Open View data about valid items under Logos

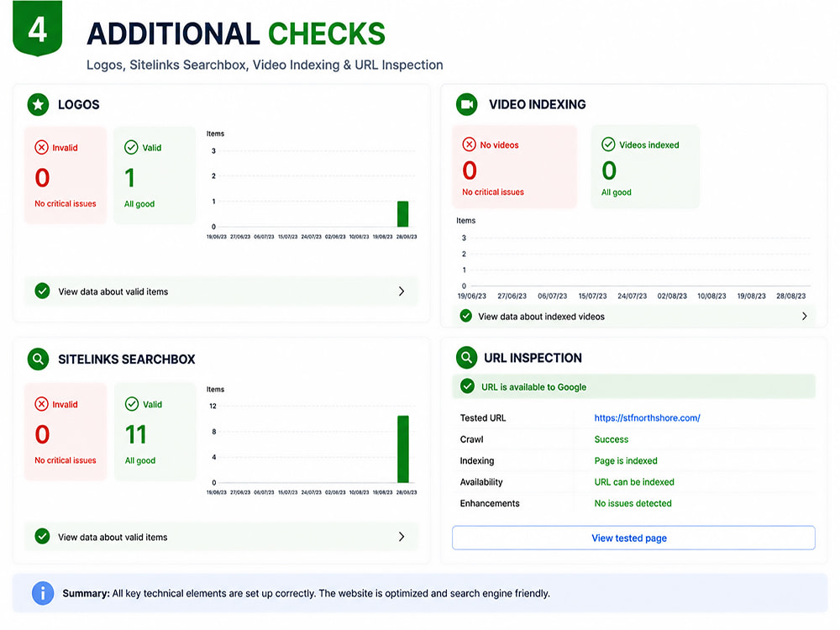(221, 291)
